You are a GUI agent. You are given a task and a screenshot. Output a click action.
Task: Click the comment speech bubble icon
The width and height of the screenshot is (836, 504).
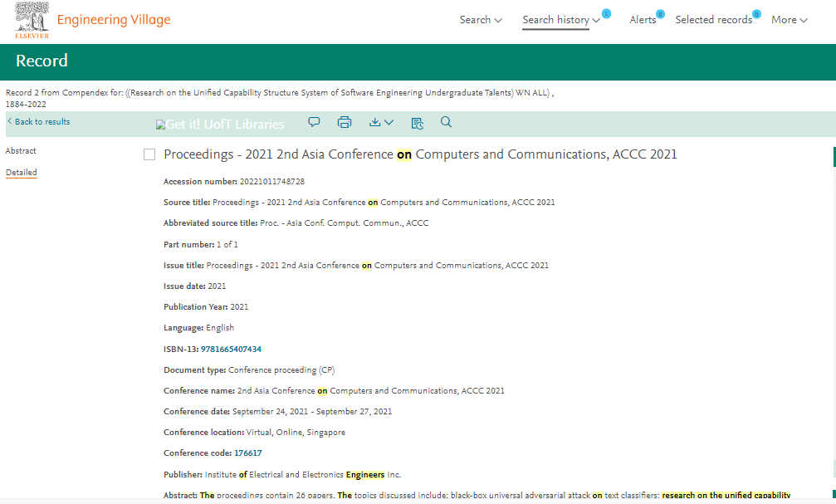314,122
